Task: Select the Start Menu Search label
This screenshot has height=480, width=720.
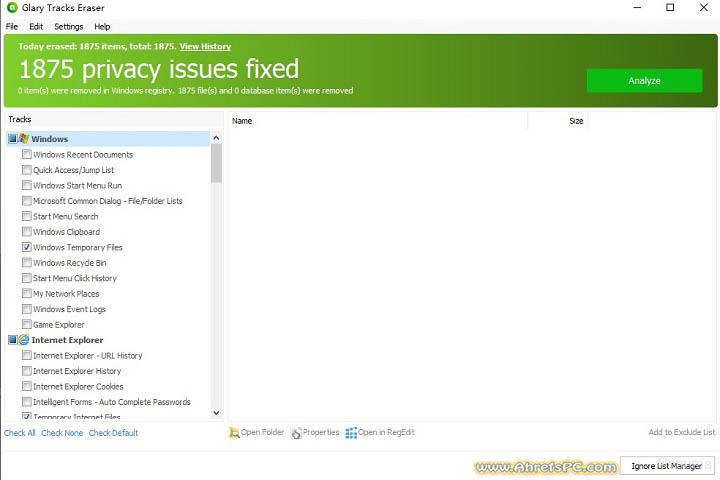Action: coord(66,216)
